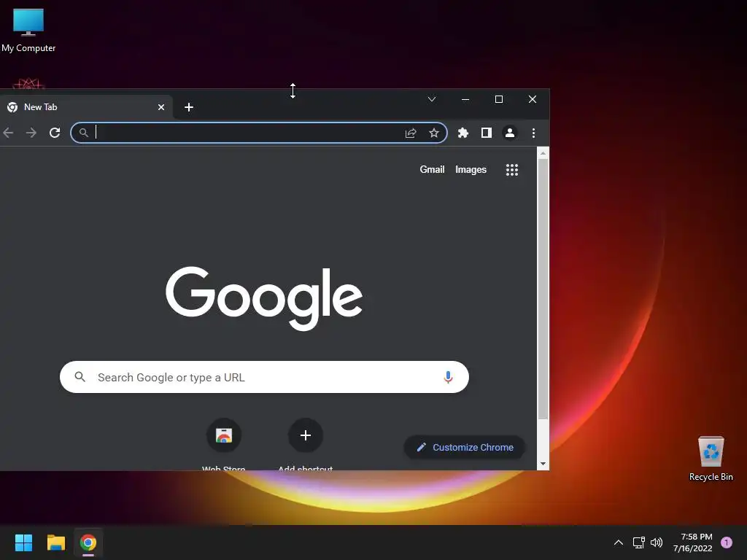The image size is (747, 560).
Task: Open the Images link
Action: click(x=471, y=169)
